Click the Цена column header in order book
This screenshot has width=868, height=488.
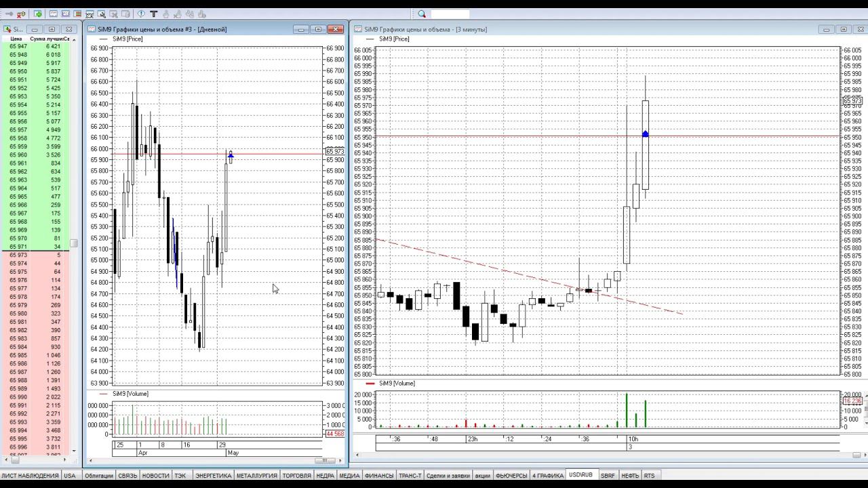[x=16, y=39]
